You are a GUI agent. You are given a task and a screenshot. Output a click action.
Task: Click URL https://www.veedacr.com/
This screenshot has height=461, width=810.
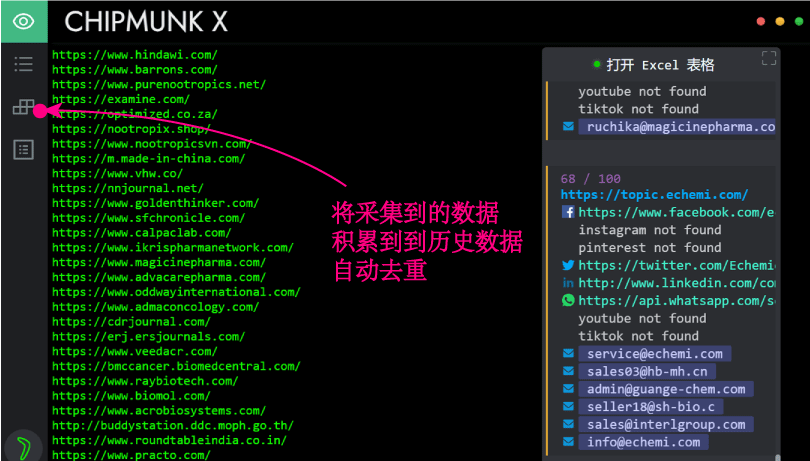pyautogui.click(x=135, y=351)
